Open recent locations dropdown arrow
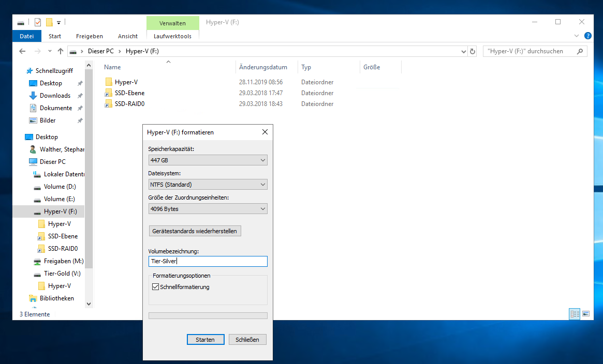This screenshot has height=364, width=603. (x=50, y=51)
